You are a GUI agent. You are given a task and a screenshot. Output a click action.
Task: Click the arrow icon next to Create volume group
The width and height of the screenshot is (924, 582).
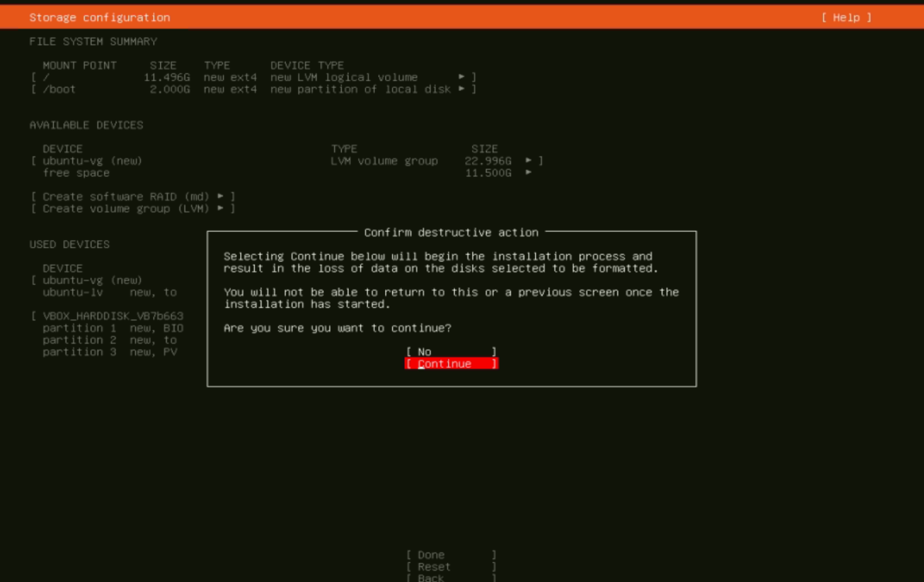click(x=221, y=209)
